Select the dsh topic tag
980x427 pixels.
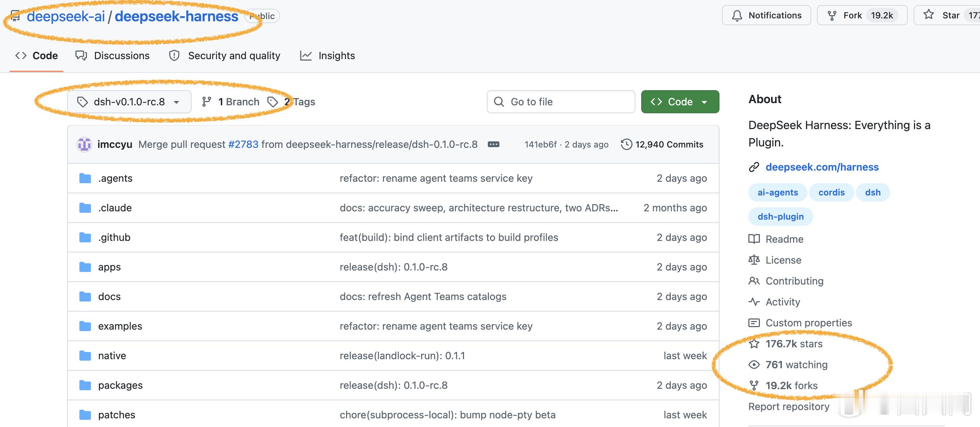(x=873, y=192)
